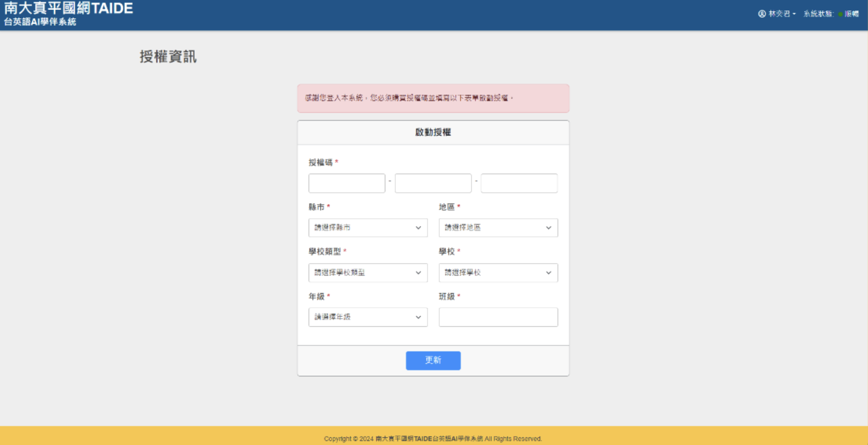Open the 縣市 dropdown
The image size is (868, 445).
(x=368, y=227)
